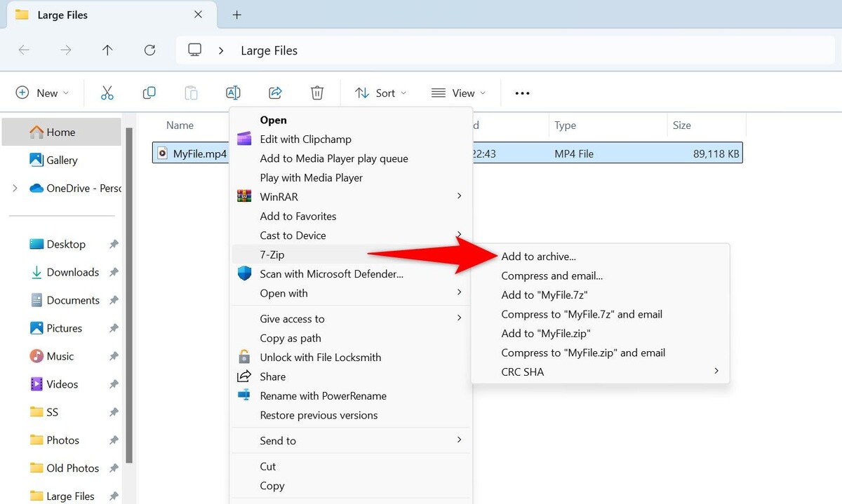Viewport: 842px width, 504px height.
Task: Click the Share icon in context menu
Action: tap(244, 376)
